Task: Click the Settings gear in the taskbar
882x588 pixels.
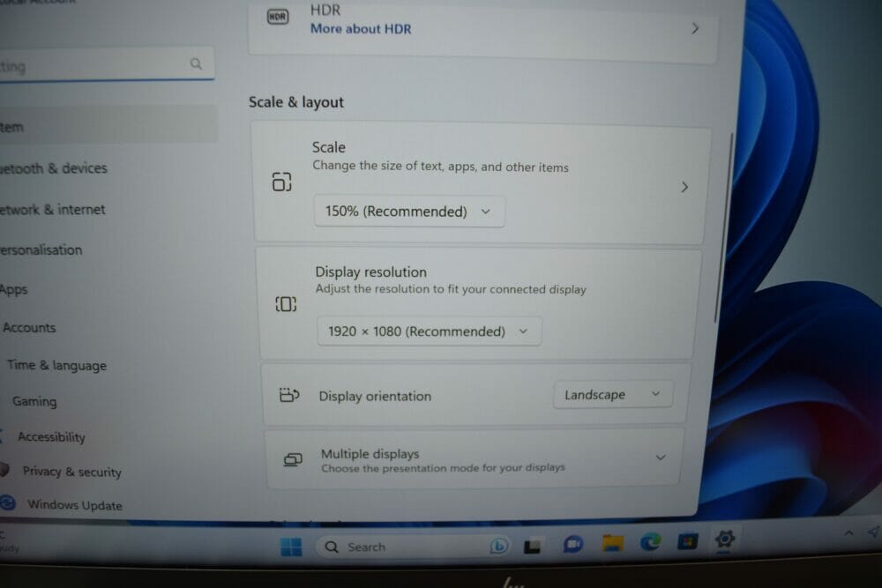Action: tap(724, 540)
